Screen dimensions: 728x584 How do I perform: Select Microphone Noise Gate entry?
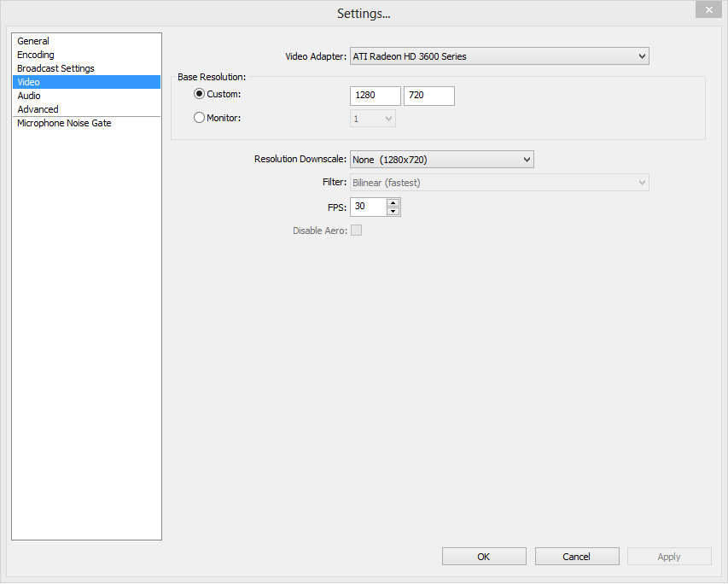86,123
